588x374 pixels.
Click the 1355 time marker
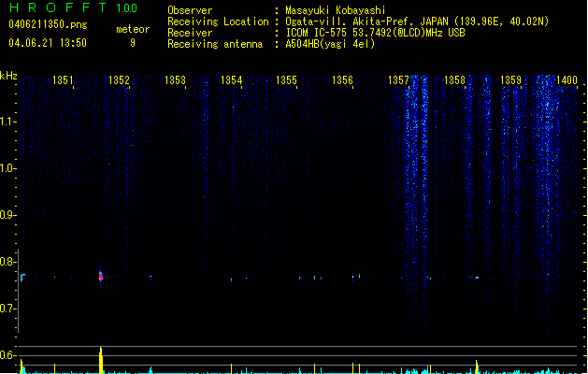[x=286, y=80]
